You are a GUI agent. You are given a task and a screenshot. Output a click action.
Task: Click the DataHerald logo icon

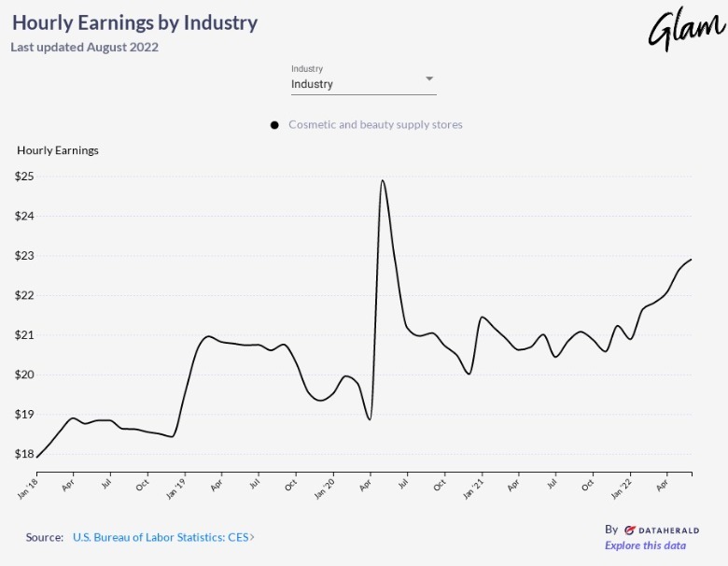click(x=631, y=530)
